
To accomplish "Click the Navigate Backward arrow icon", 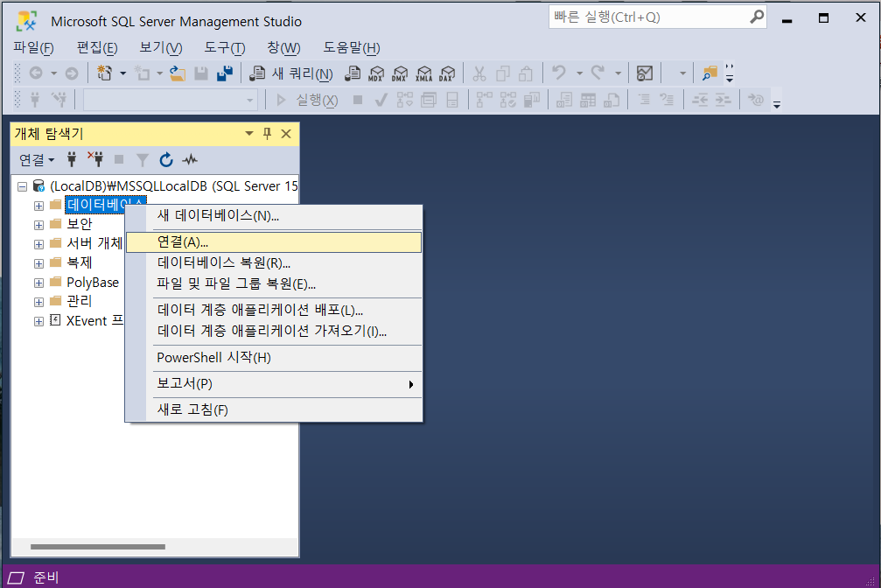I will pyautogui.click(x=36, y=73).
